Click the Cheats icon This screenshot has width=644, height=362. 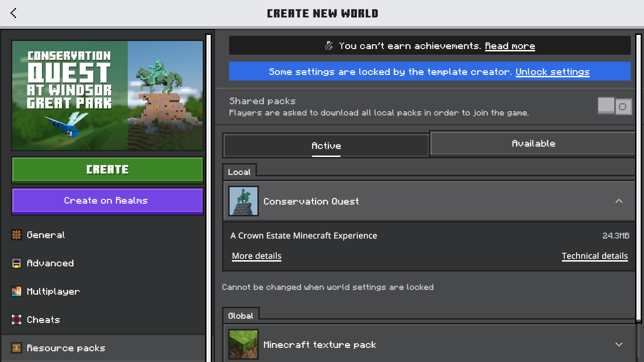pyautogui.click(x=17, y=320)
